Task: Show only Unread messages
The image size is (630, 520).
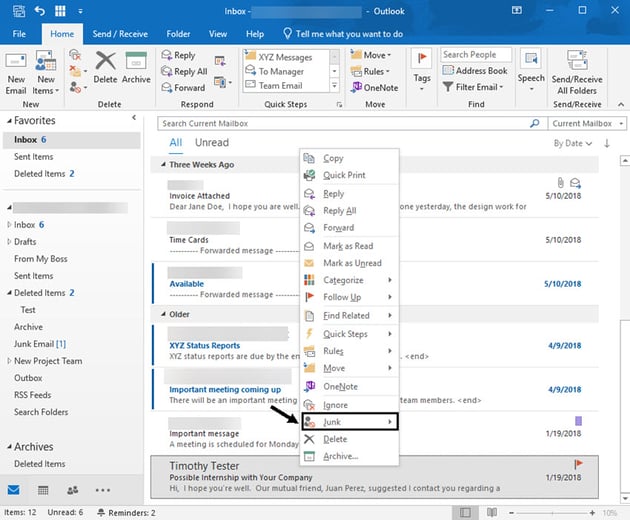Action: pyautogui.click(x=212, y=143)
